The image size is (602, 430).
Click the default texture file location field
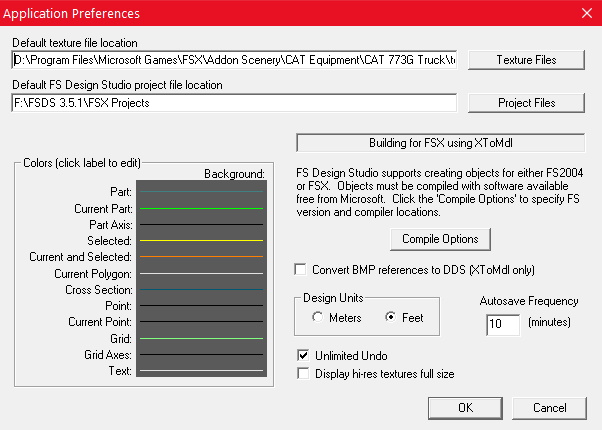(234, 60)
